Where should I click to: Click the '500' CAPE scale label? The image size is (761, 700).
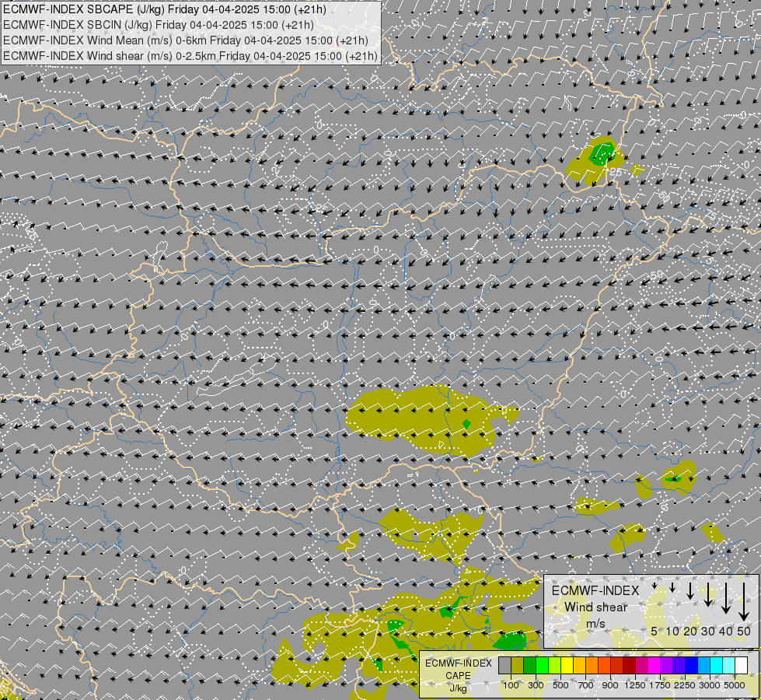click(x=560, y=685)
